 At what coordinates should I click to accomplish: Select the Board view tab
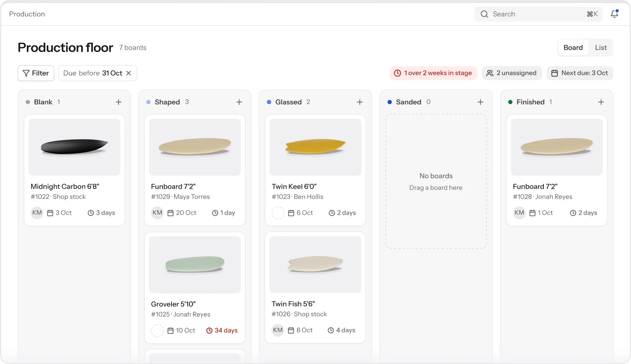[x=573, y=48]
